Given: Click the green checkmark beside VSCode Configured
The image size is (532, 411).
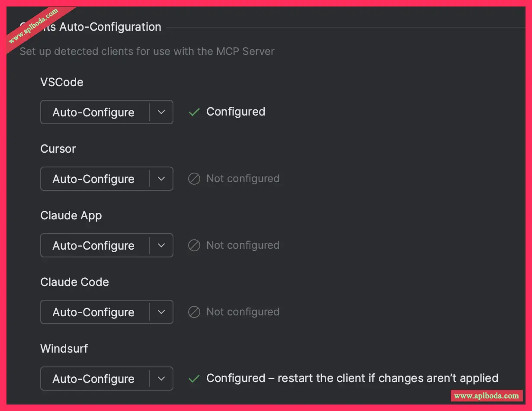Looking at the screenshot, I should tap(194, 112).
